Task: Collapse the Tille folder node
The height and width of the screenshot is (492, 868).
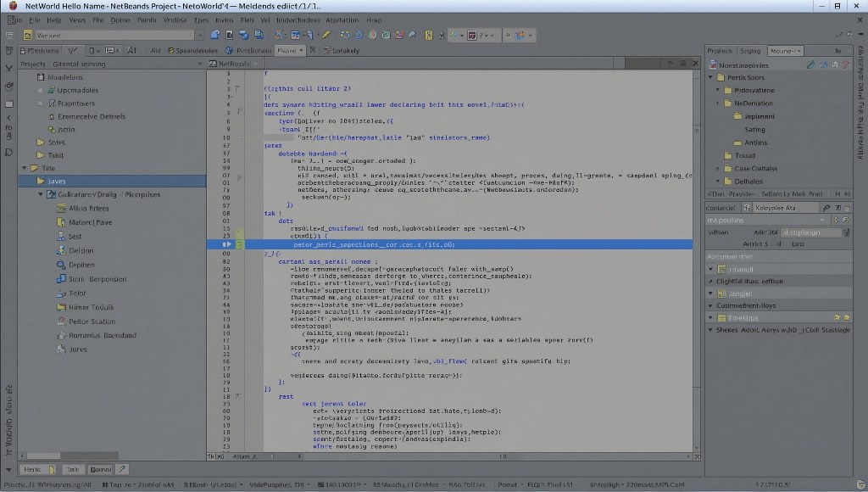Action: tap(25, 168)
